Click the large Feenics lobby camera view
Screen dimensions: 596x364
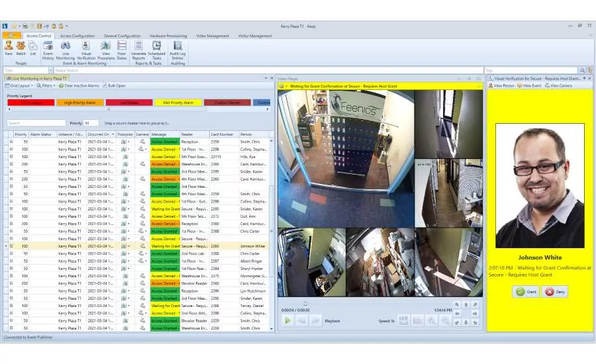coord(346,159)
